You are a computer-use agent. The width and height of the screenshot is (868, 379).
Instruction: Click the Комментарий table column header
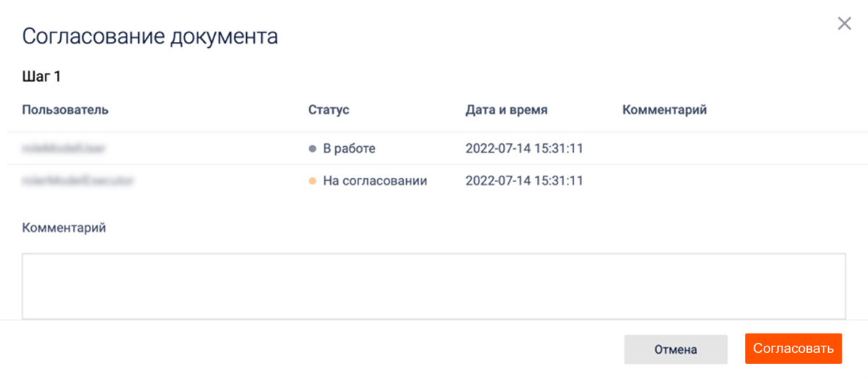[x=664, y=110]
